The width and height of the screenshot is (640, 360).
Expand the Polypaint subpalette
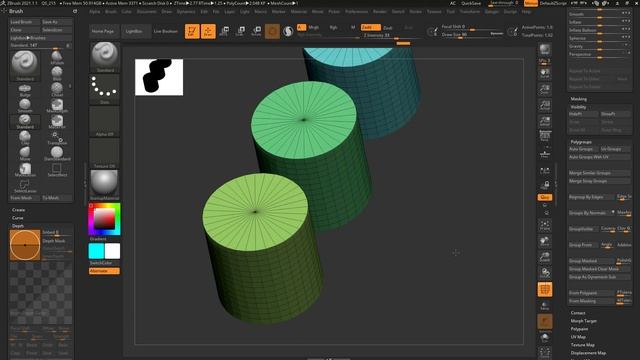[x=579, y=329]
